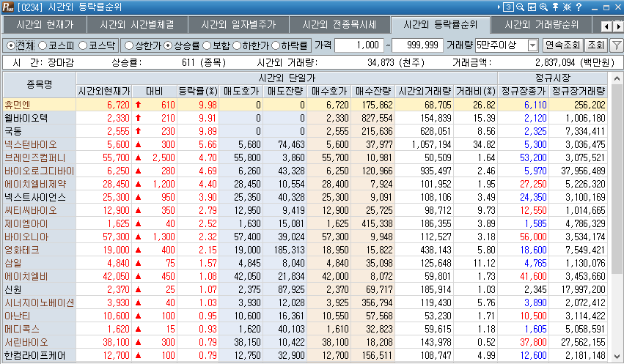
Task: Click the 매도호가 column header
Action: (241, 92)
